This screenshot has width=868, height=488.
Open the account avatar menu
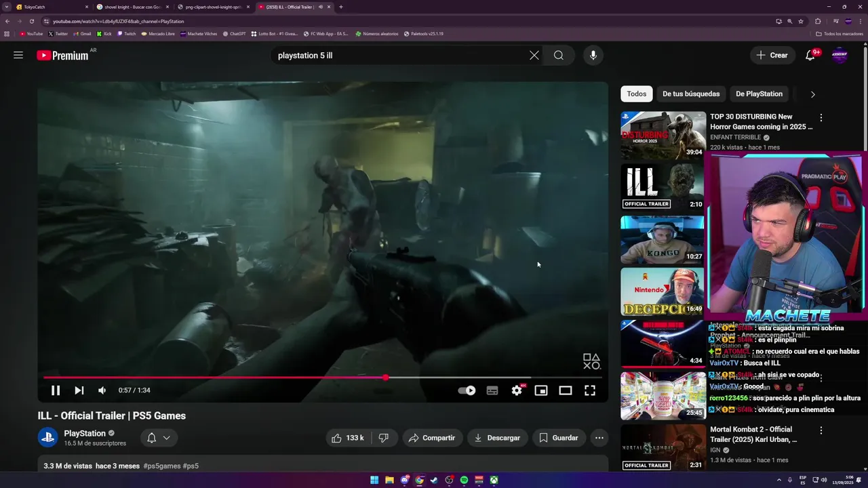click(x=840, y=56)
